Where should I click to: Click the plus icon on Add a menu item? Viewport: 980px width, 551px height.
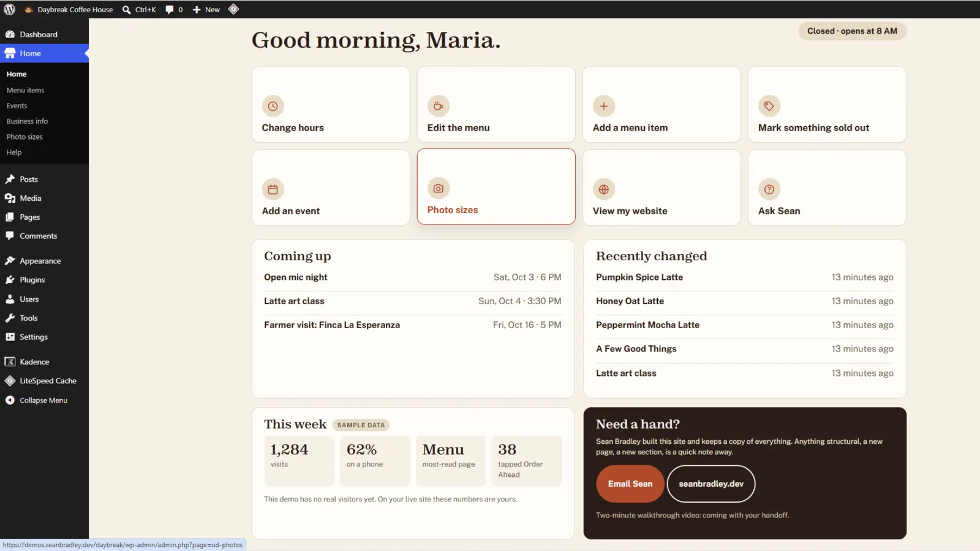pos(604,106)
